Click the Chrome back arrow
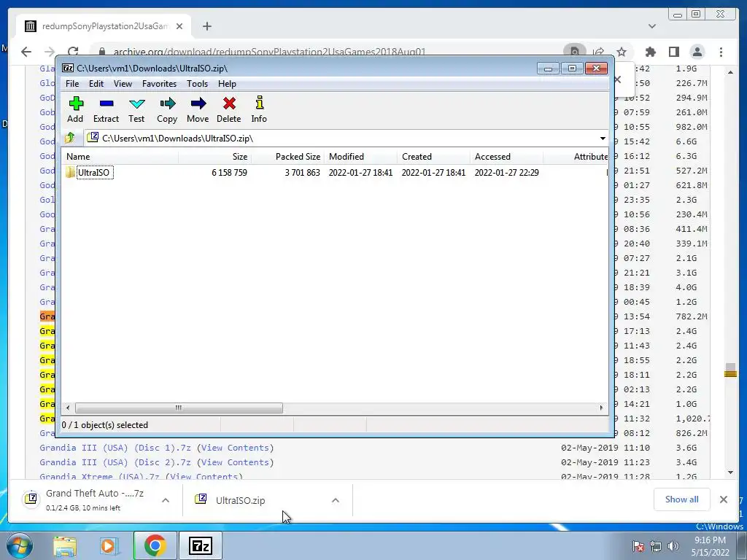Image resolution: width=747 pixels, height=560 pixels. [26, 52]
